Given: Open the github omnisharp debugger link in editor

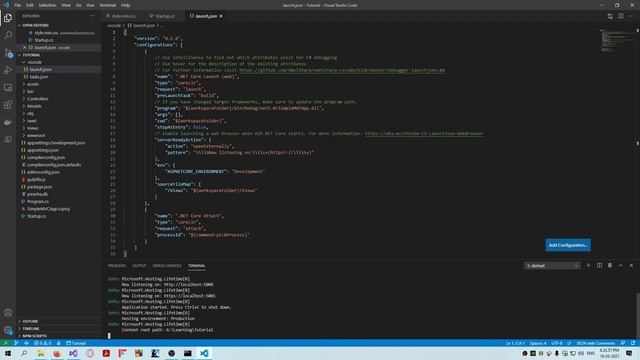Looking at the screenshot, I should [x=342, y=70].
